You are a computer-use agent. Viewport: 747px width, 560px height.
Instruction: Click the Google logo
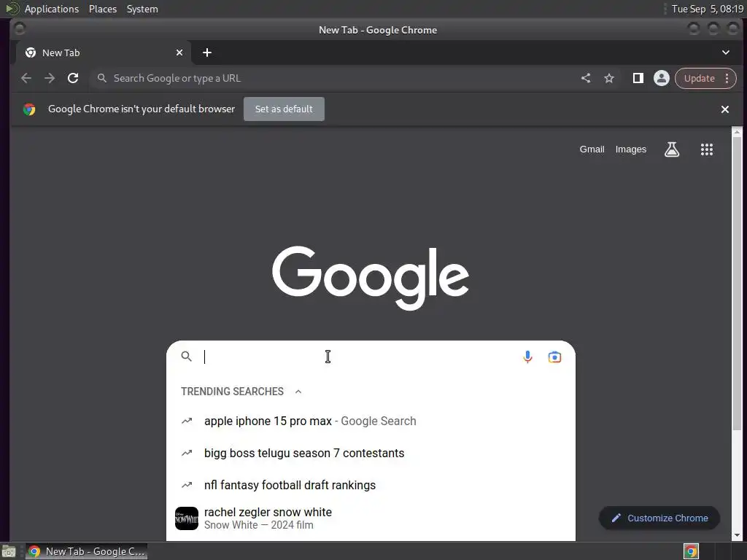point(370,278)
